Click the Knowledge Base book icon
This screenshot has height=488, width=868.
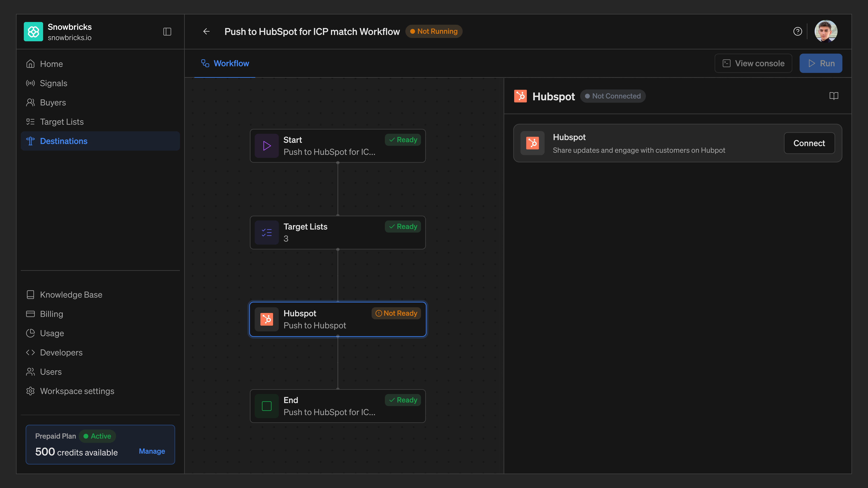point(30,295)
